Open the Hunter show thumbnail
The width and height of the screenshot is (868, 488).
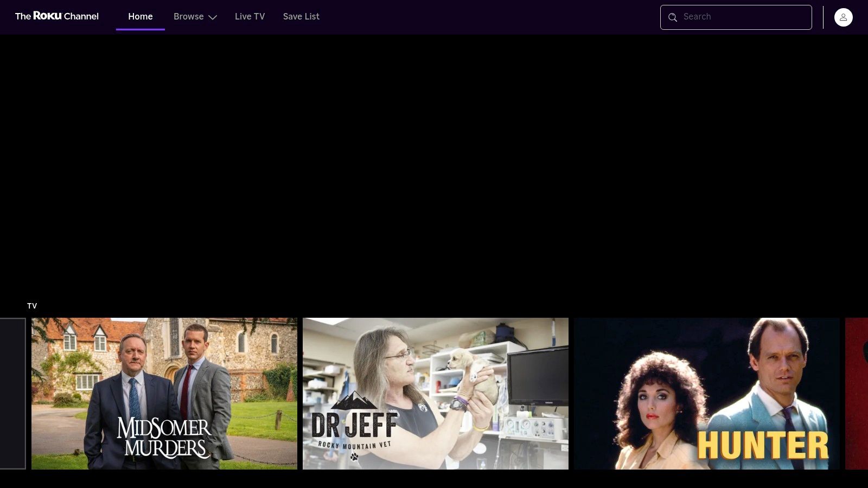pos(707,394)
